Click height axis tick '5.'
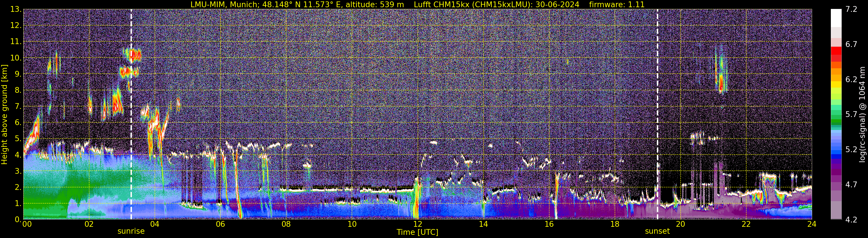Screen dimensions: 868x238 click(18, 139)
